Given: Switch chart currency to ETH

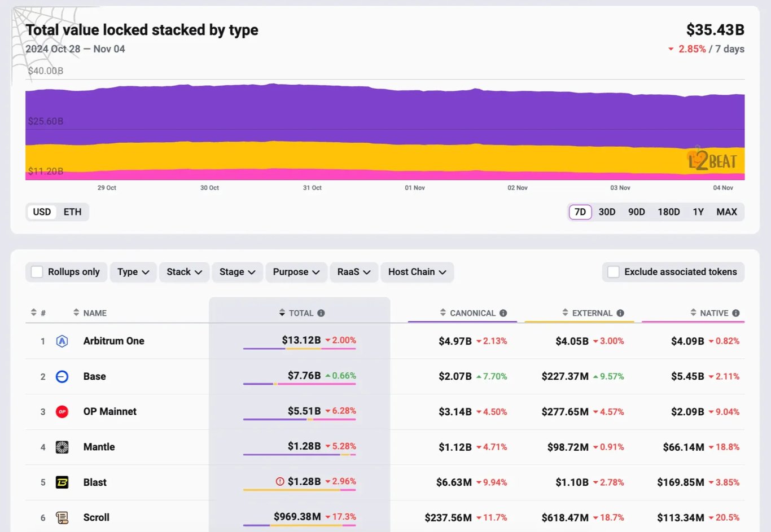Looking at the screenshot, I should (72, 212).
